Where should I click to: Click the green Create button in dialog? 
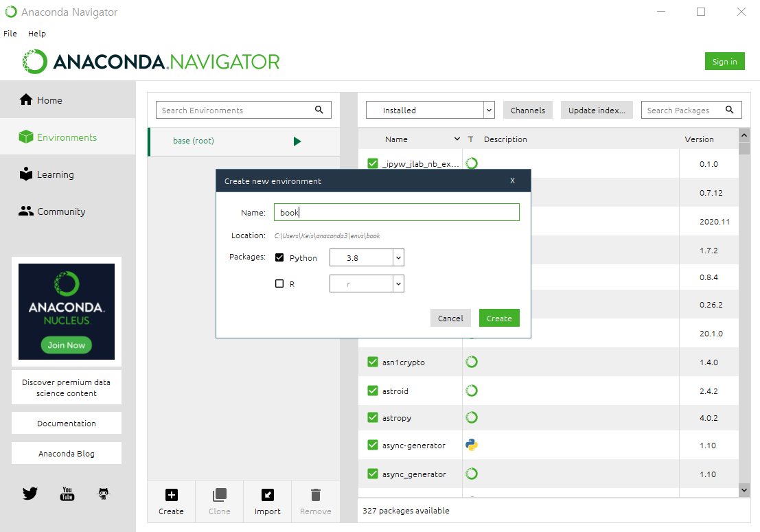pyautogui.click(x=499, y=319)
